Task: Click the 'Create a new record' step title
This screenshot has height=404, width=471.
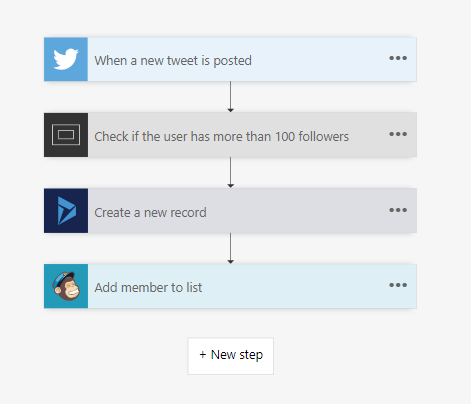Action: [x=150, y=213]
